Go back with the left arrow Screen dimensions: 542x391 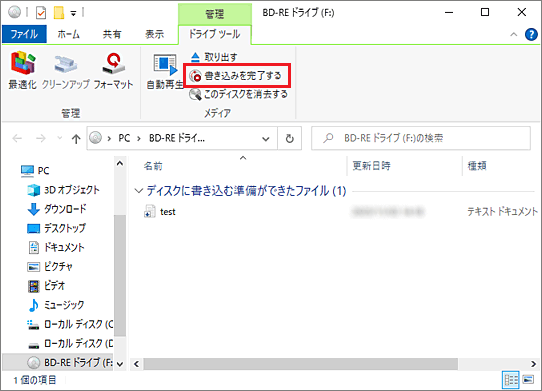point(17,139)
